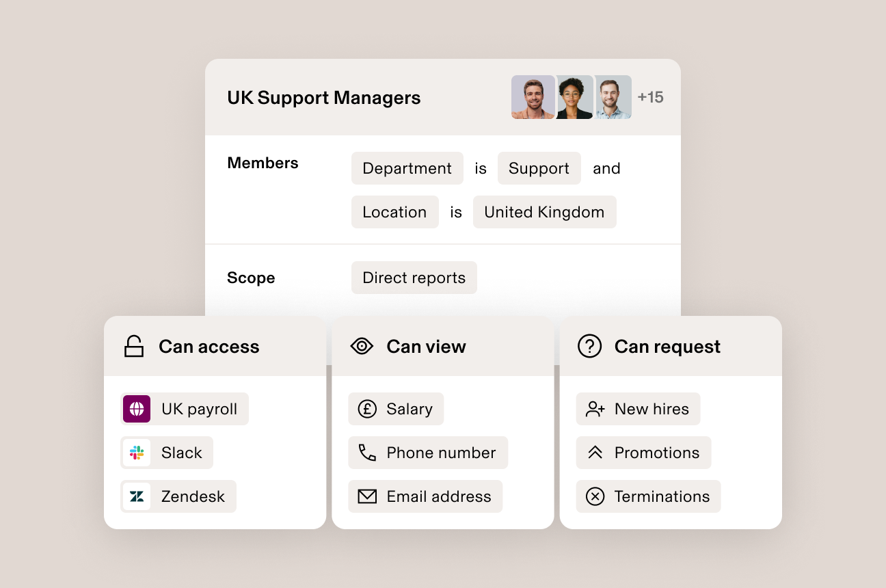The height and width of the screenshot is (588, 886).
Task: Click the UK payroll globe icon
Action: point(136,409)
